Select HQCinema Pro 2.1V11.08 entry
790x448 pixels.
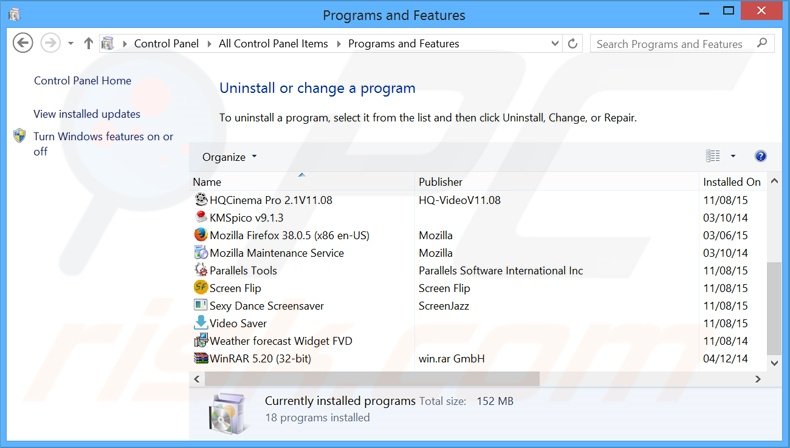point(271,200)
